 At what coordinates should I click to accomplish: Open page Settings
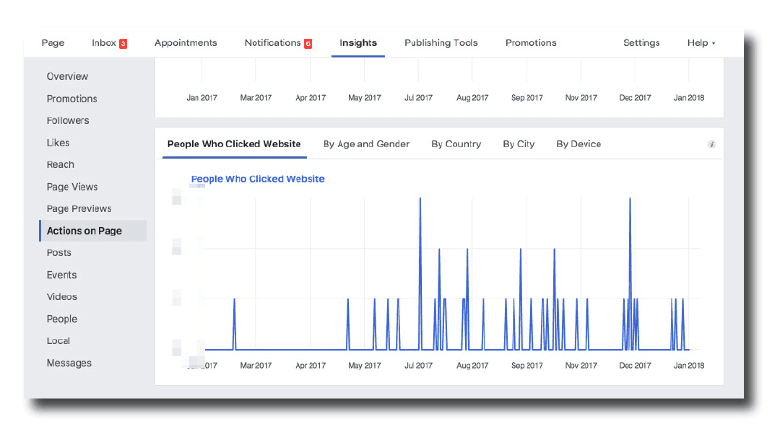click(641, 43)
